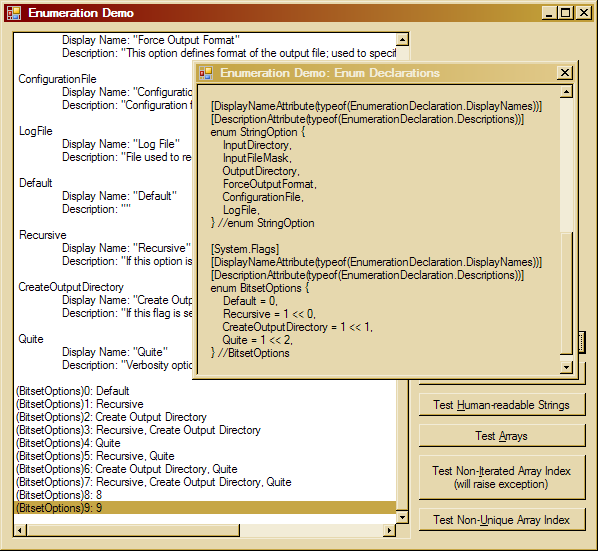Select the "(BitsetOptions)0: Default" row
Screen dimensions: 598x551
[206, 391]
